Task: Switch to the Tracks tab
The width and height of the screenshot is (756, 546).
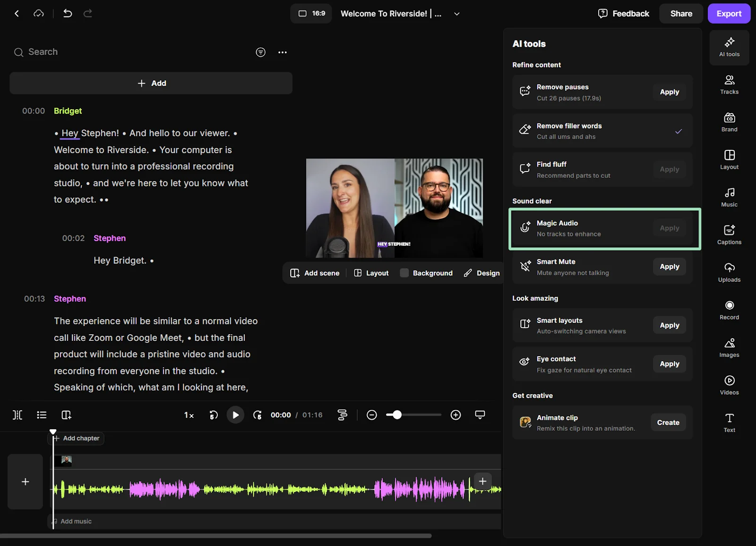Action: pyautogui.click(x=729, y=85)
